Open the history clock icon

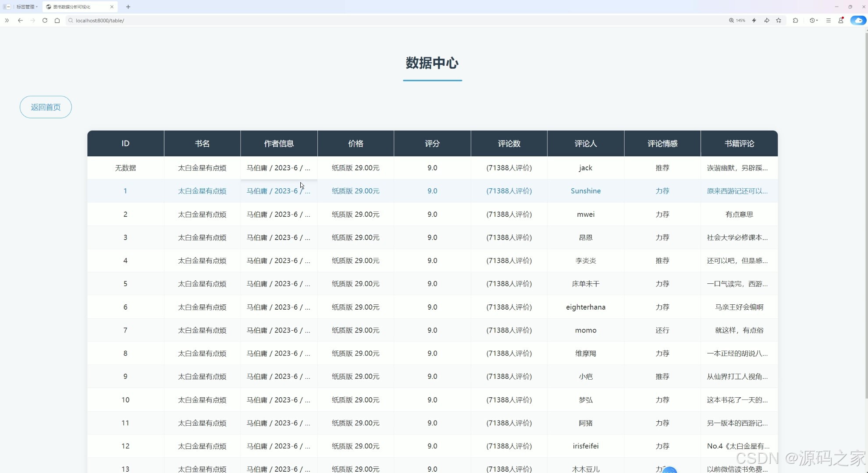[812, 20]
